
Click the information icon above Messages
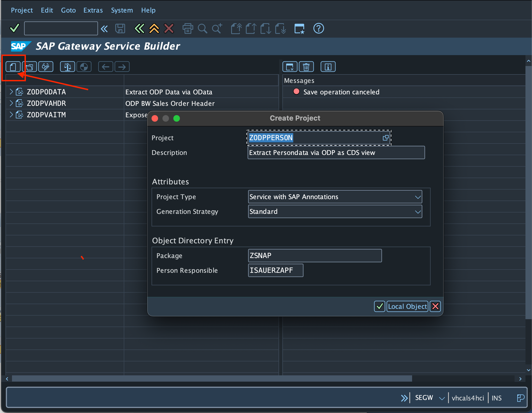pos(328,67)
